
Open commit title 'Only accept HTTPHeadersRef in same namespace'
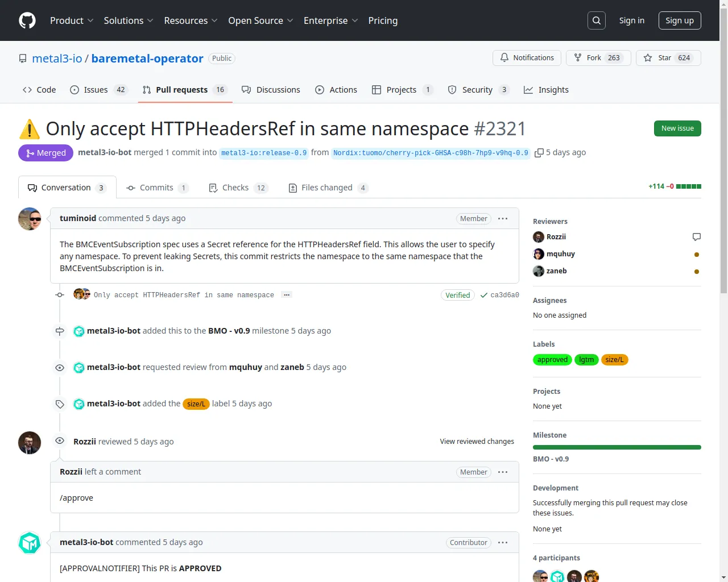tap(184, 295)
